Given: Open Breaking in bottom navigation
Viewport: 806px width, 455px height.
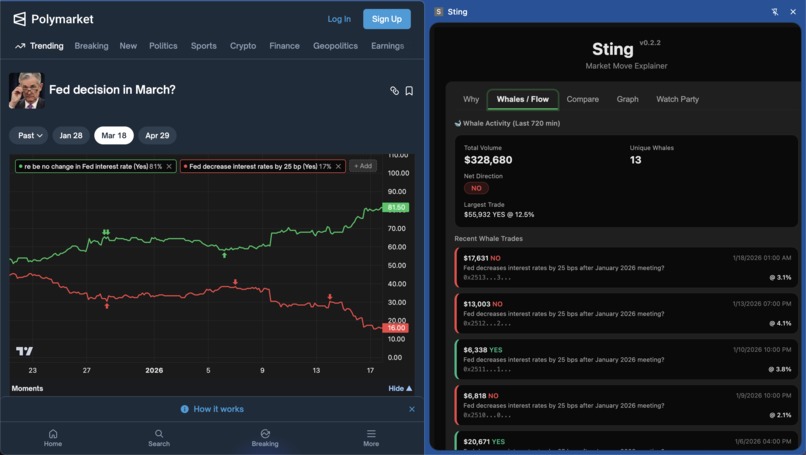Looking at the screenshot, I should (x=265, y=438).
